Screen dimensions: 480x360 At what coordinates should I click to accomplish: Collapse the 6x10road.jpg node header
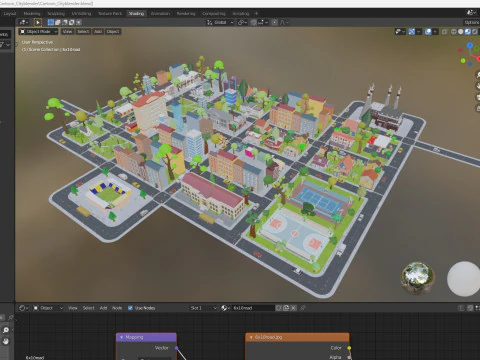251,337
